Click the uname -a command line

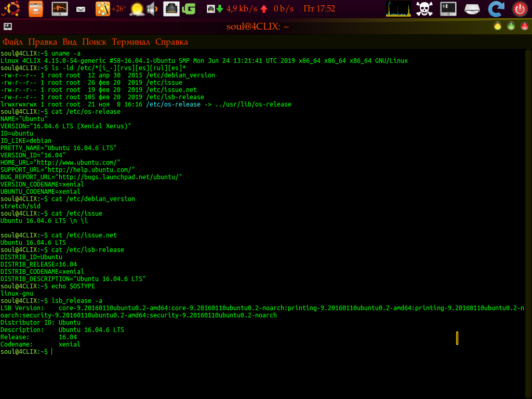pos(41,54)
